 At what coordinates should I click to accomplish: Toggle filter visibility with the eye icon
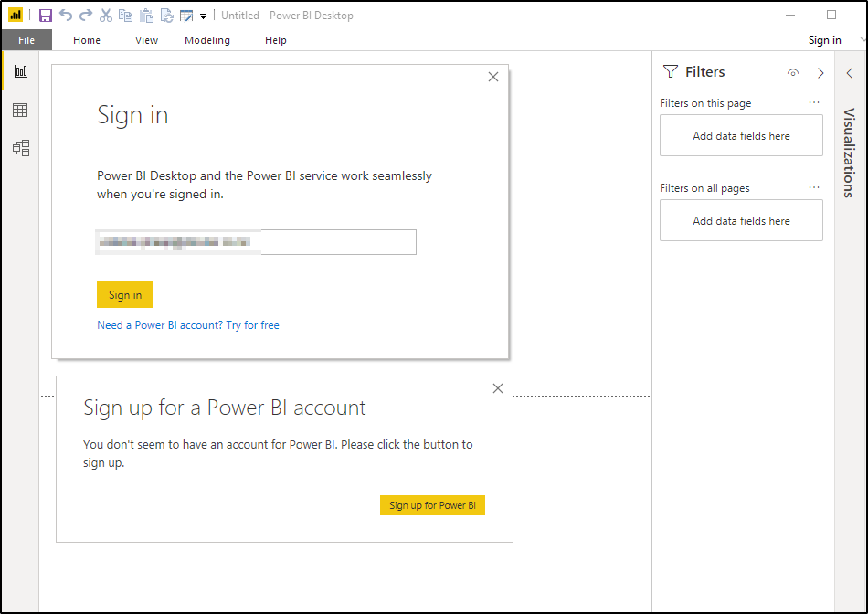(x=793, y=73)
